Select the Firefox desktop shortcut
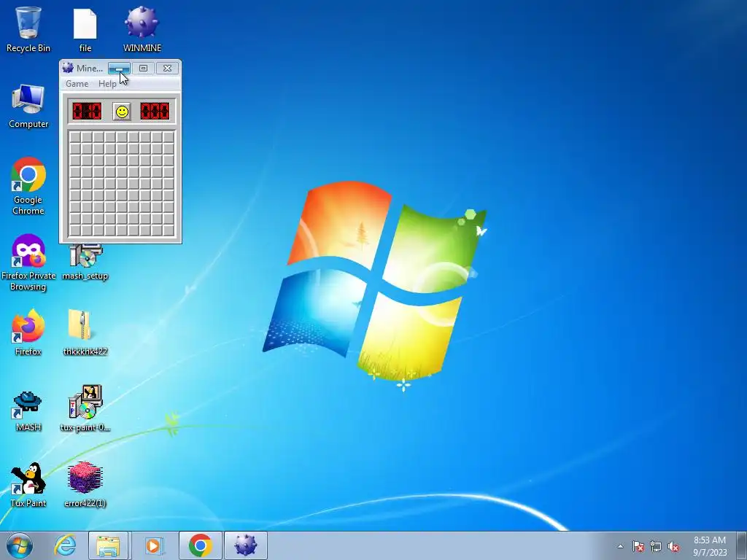 pyautogui.click(x=28, y=332)
